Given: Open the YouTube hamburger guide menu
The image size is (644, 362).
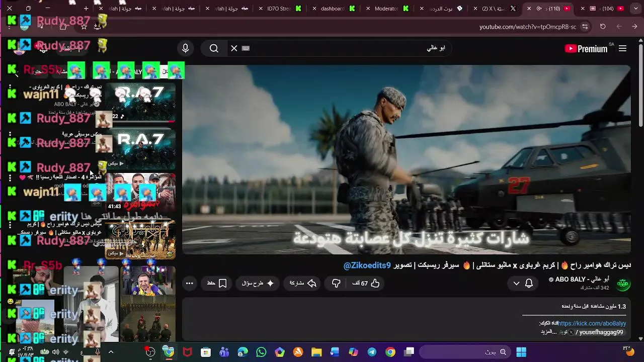Looking at the screenshot, I should click(x=622, y=49).
